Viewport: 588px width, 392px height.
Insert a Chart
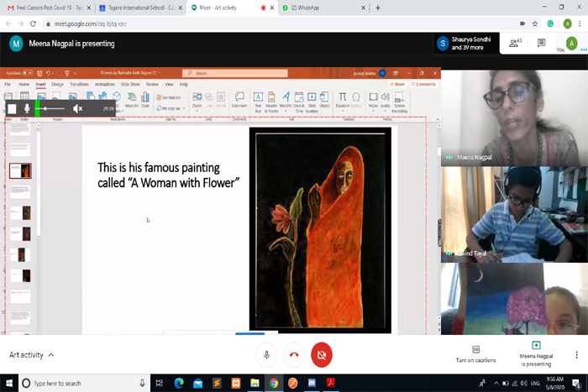(145, 100)
